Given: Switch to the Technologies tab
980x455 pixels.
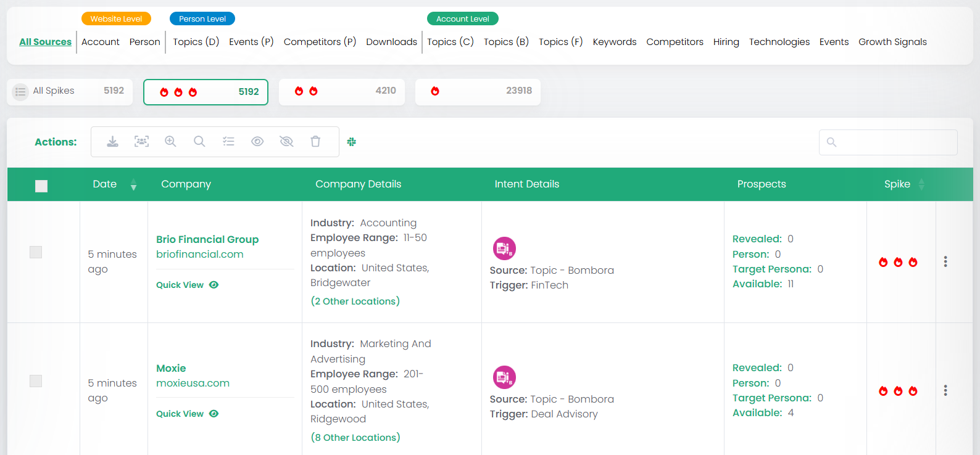Looking at the screenshot, I should [779, 42].
